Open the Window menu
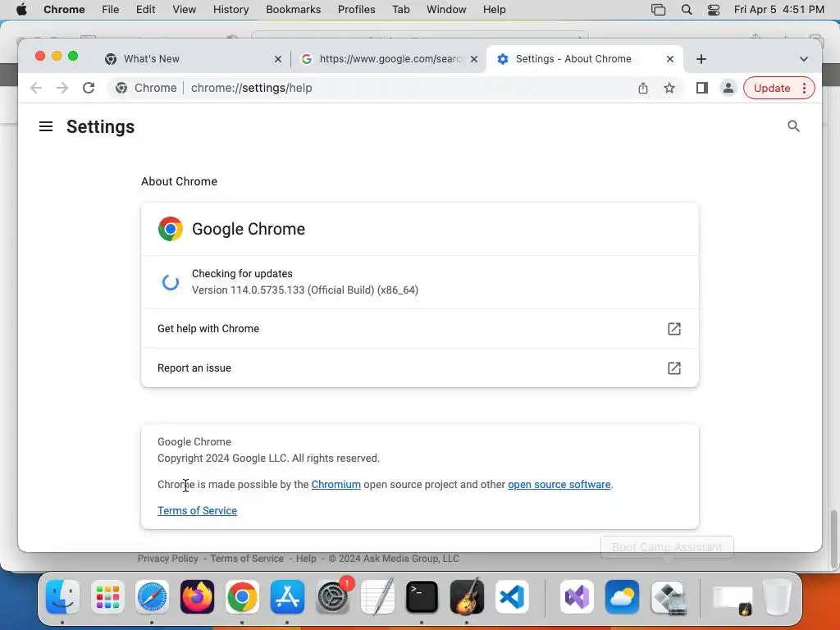Image resolution: width=840 pixels, height=630 pixels. tap(446, 10)
